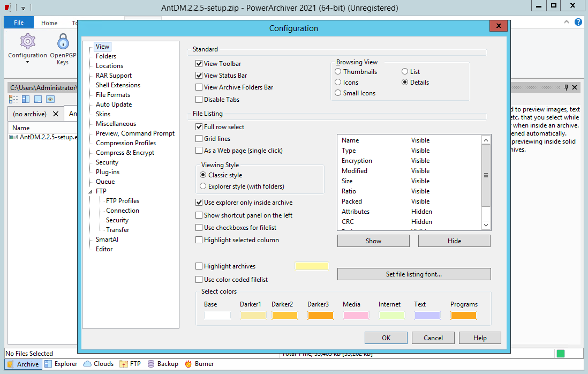This screenshot has width=588, height=374.
Task: Click the PowerArchiver app icon in title bar
Action: click(x=8, y=8)
